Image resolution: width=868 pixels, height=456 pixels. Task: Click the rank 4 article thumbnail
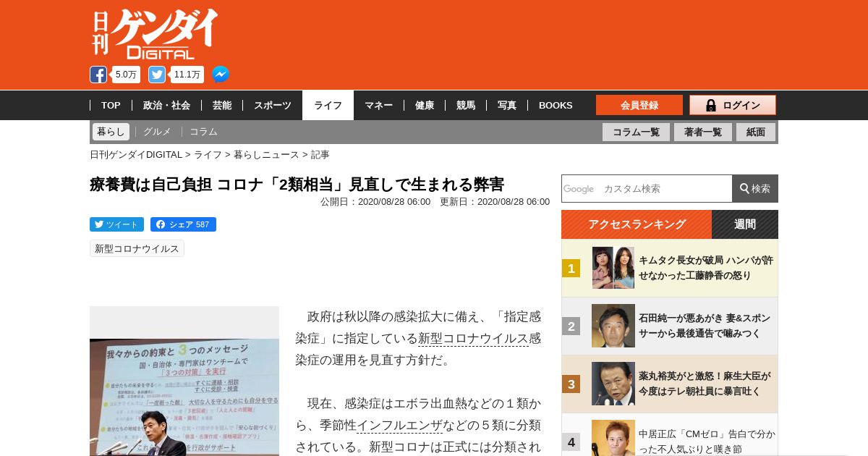[613, 438]
